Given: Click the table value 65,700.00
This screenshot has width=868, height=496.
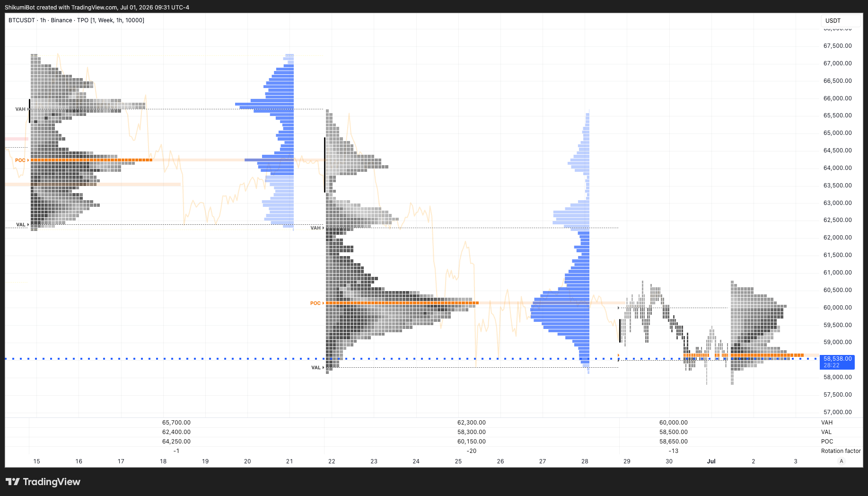Looking at the screenshot, I should tap(176, 423).
